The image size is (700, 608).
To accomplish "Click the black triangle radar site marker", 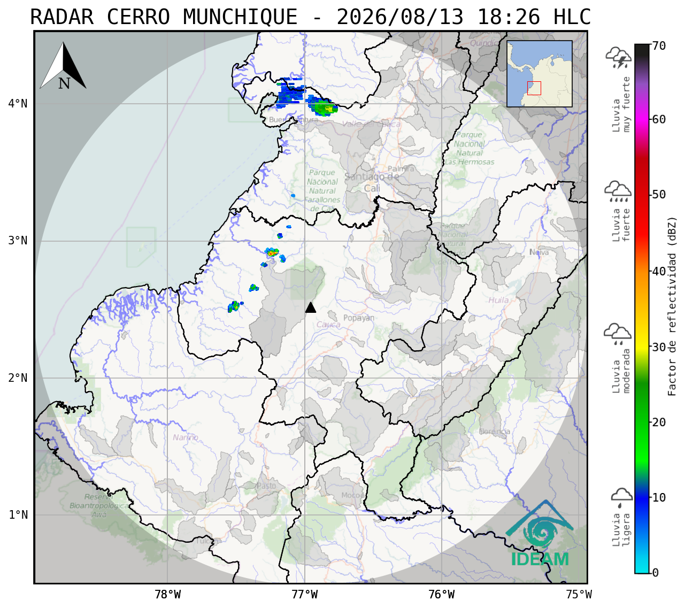I will 311,307.
